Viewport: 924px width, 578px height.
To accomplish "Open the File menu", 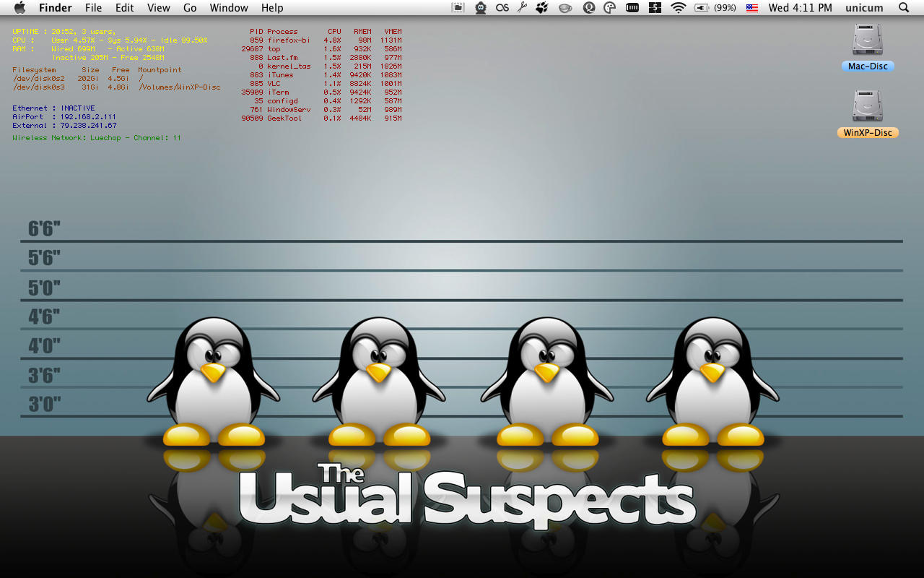I will tap(93, 8).
